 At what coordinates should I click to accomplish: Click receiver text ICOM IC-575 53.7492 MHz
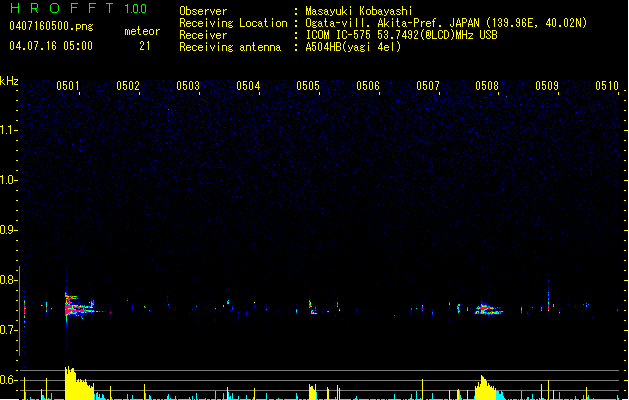pyautogui.click(x=401, y=35)
